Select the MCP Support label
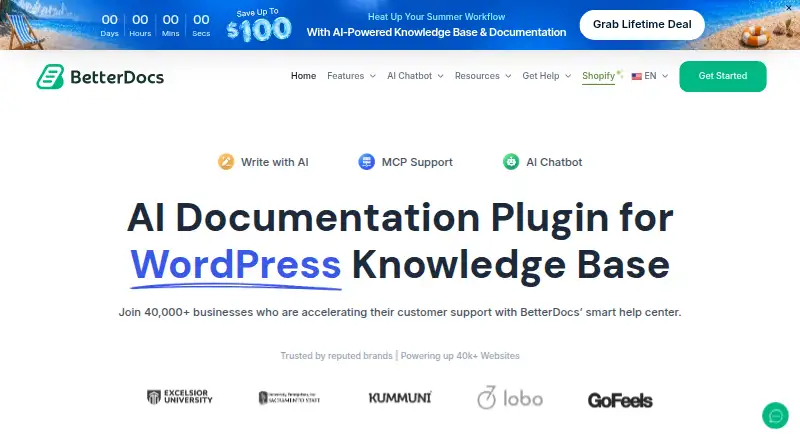 click(417, 162)
